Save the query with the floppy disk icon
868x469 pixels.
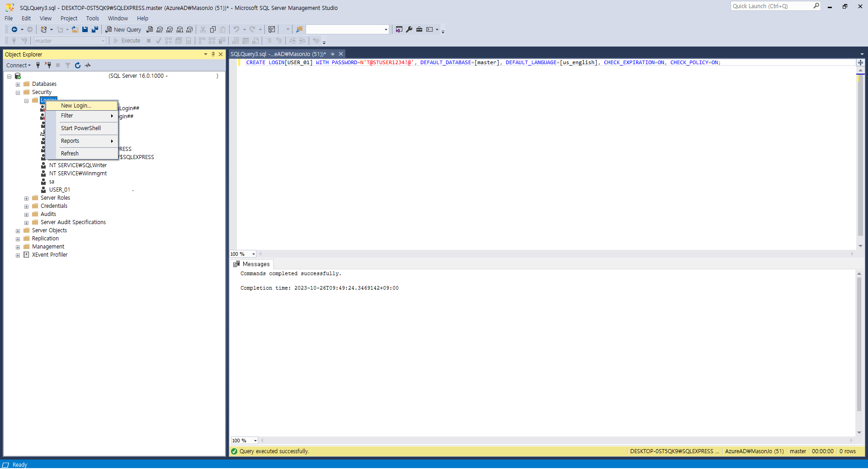point(85,29)
